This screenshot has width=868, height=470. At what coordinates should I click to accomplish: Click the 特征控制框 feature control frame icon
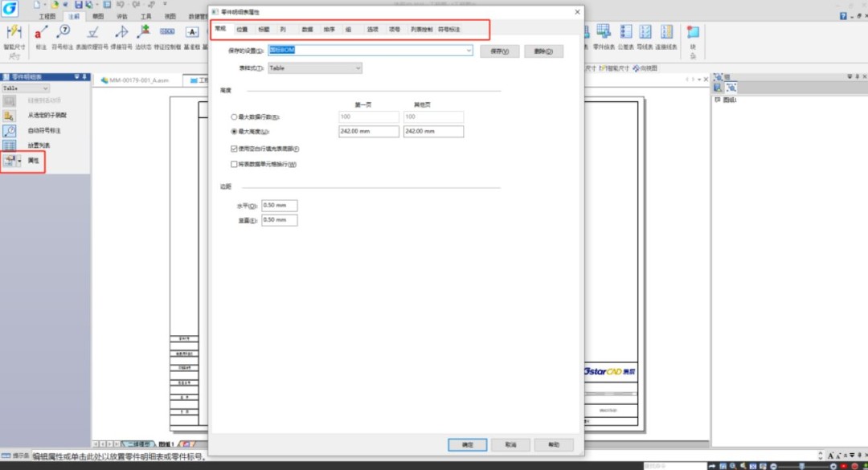click(x=167, y=32)
